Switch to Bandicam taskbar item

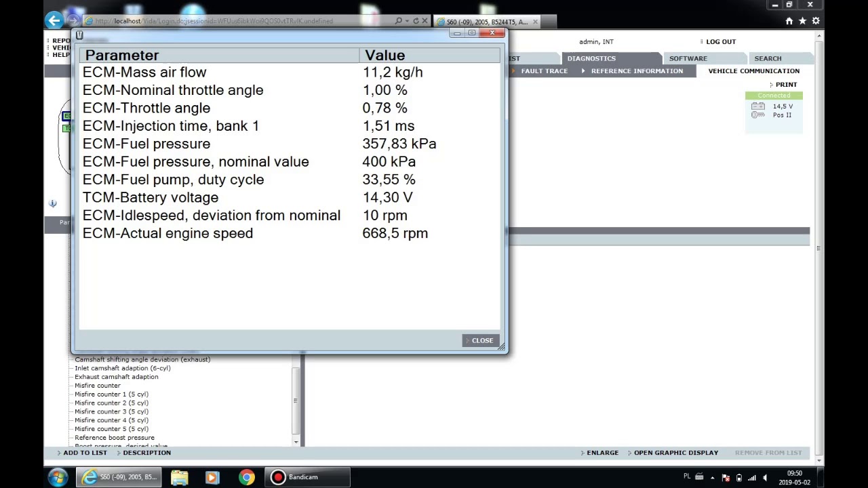click(308, 477)
